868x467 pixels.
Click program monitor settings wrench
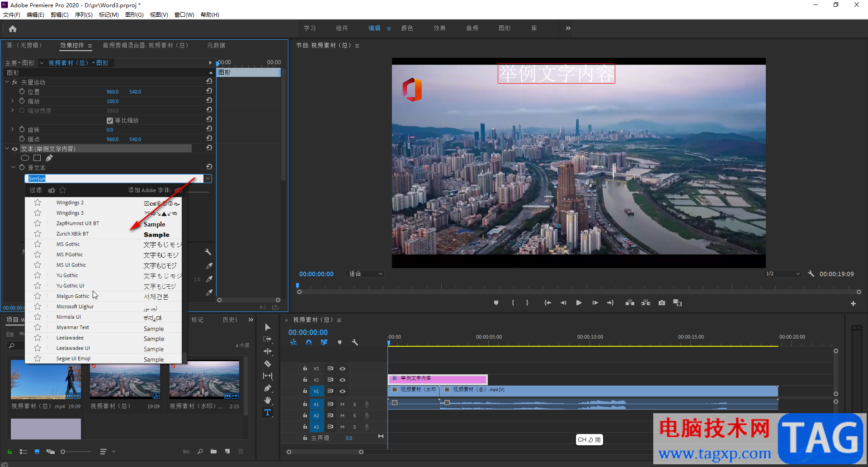pos(811,274)
